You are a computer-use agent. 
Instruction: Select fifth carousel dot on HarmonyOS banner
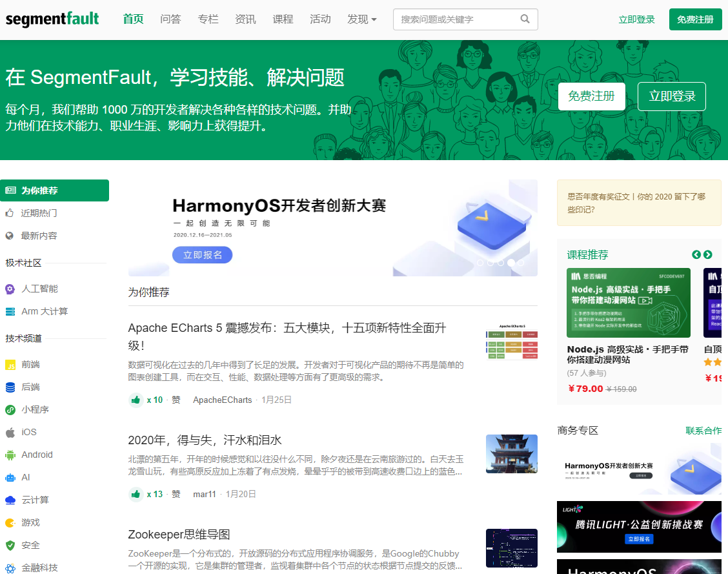pos(521,263)
